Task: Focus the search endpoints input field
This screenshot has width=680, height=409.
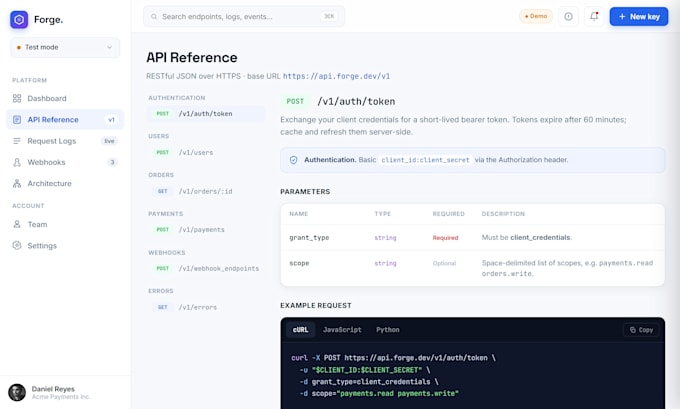Action: 244,16
